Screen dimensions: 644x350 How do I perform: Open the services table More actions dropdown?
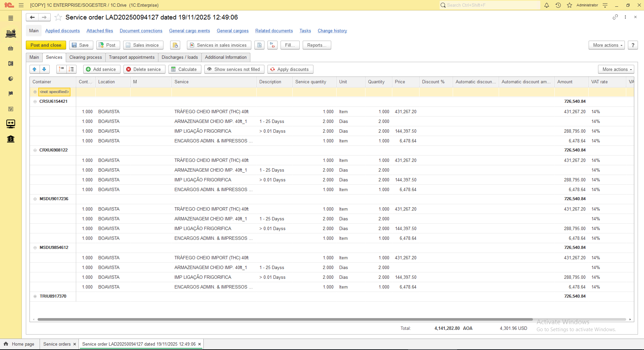pos(616,69)
